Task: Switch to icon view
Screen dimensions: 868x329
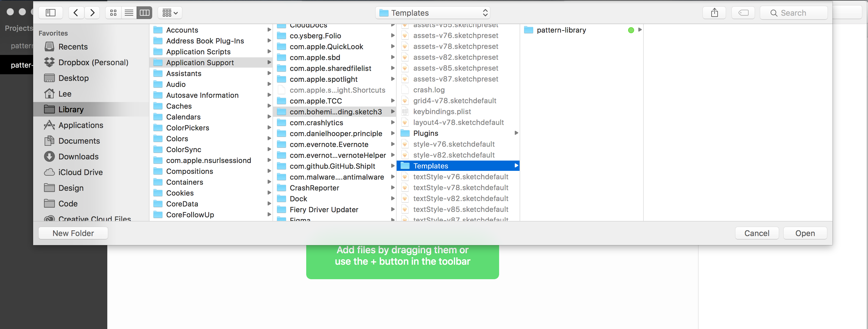Action: 113,12
